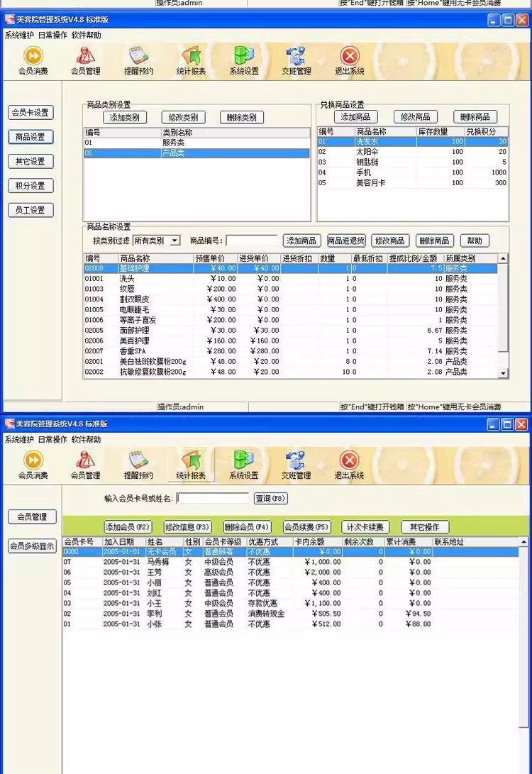Click 修改类别 button
This screenshot has width=532, height=774.
pyautogui.click(x=183, y=118)
